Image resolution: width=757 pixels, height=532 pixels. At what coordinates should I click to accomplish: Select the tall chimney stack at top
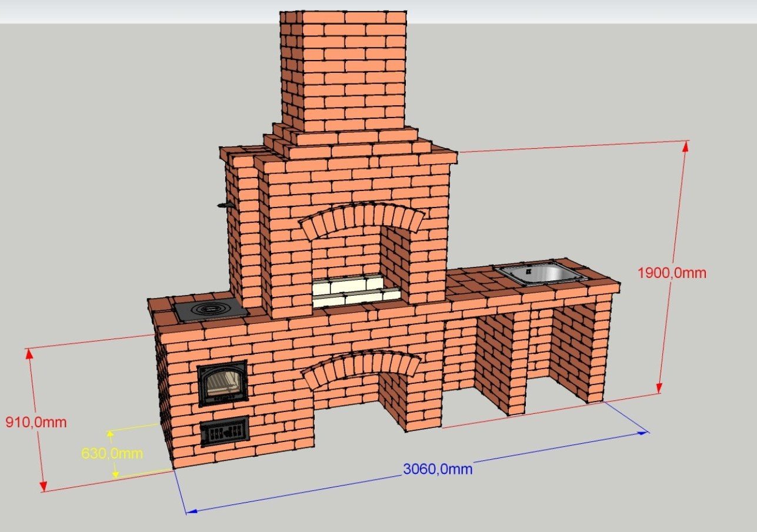point(344,71)
